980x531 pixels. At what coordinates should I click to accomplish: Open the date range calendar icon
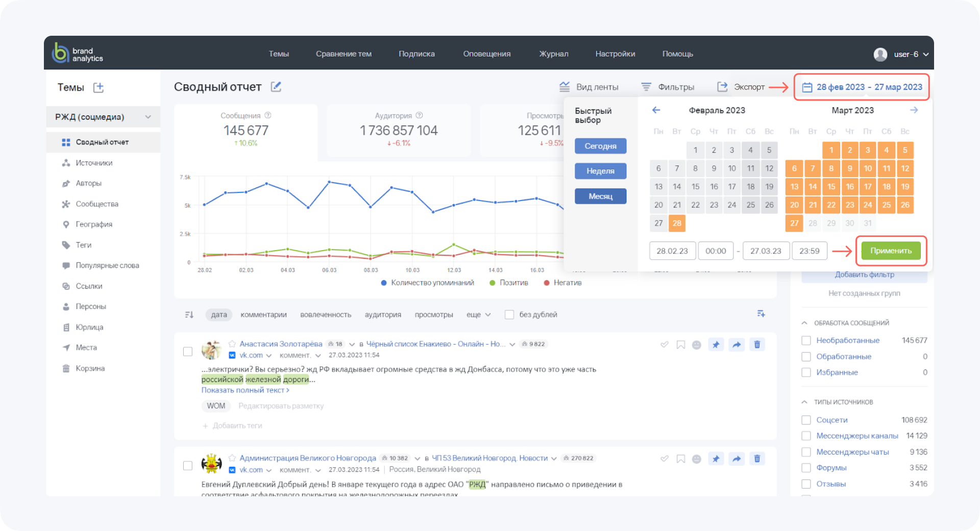pyautogui.click(x=807, y=87)
